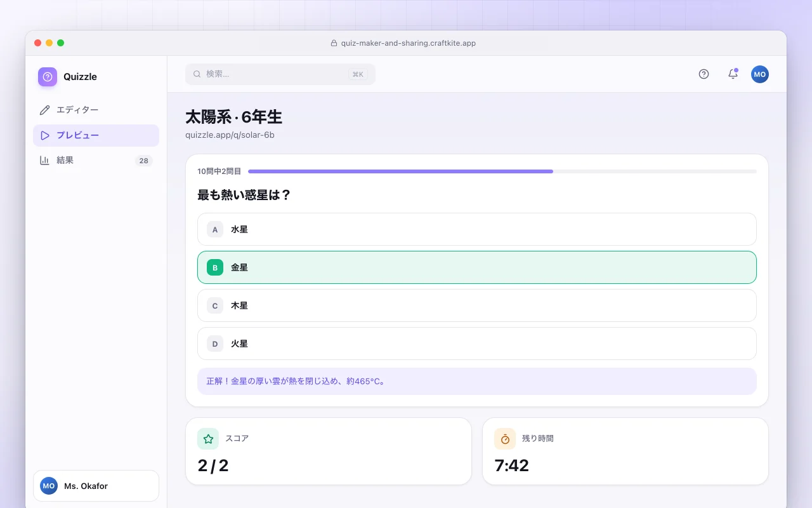The width and height of the screenshot is (812, 508).
Task: Click the ⌘K shortcut hint
Action: click(x=358, y=74)
